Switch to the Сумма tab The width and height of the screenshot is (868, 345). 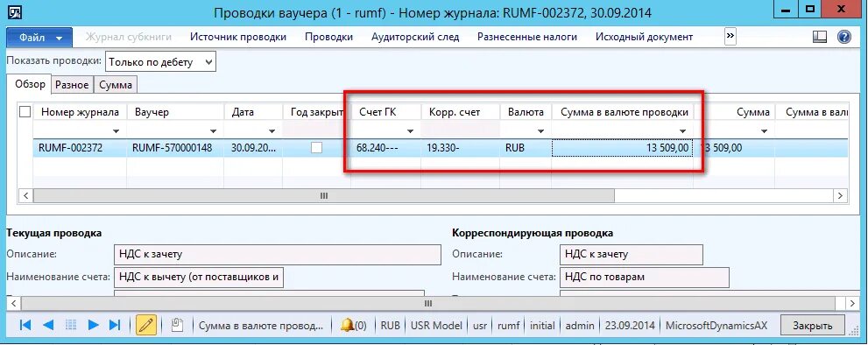(x=115, y=85)
